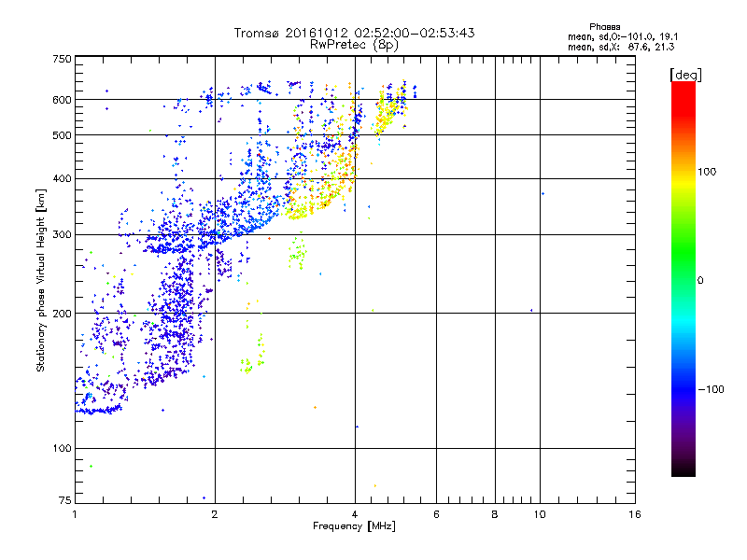Click the 'Frequency [MHz]' axis label
This screenshot has height=560, width=747.
tap(354, 526)
